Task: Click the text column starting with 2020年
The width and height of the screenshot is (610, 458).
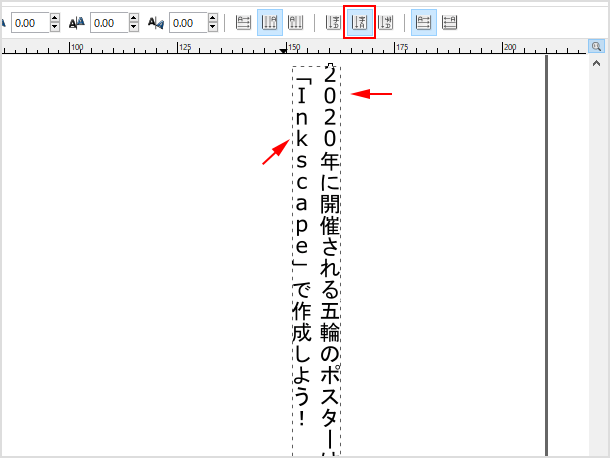Action: tap(330, 261)
